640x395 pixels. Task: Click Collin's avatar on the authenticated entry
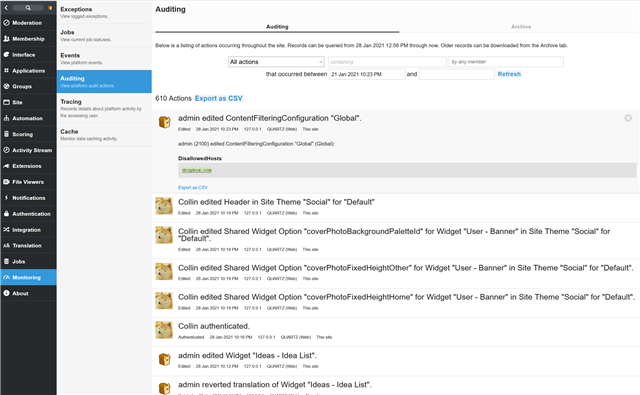point(164,330)
